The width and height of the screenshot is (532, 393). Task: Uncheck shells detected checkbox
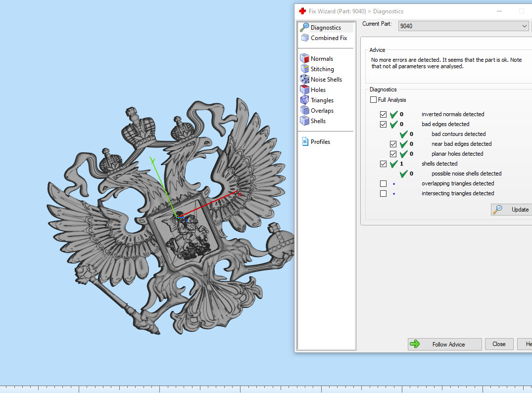coord(383,164)
